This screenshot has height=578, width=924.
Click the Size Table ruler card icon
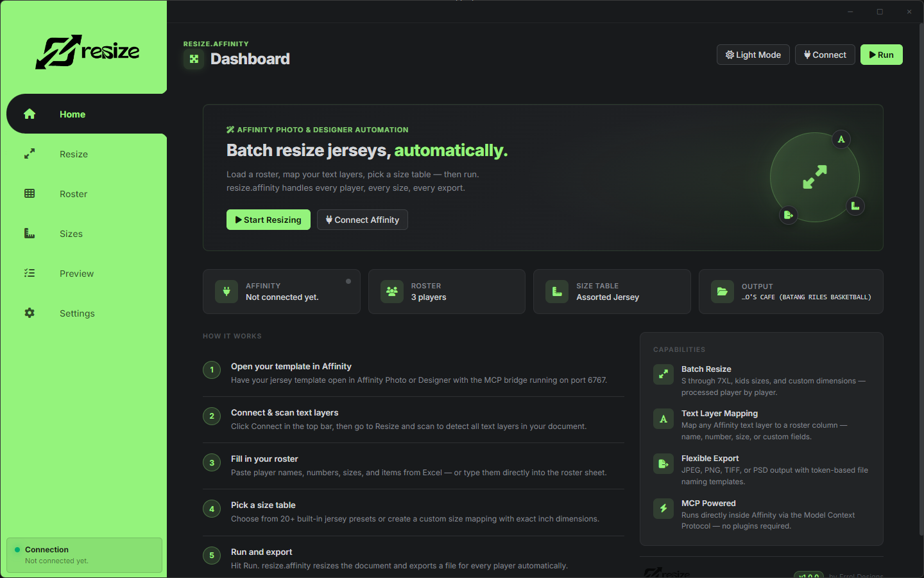click(557, 292)
